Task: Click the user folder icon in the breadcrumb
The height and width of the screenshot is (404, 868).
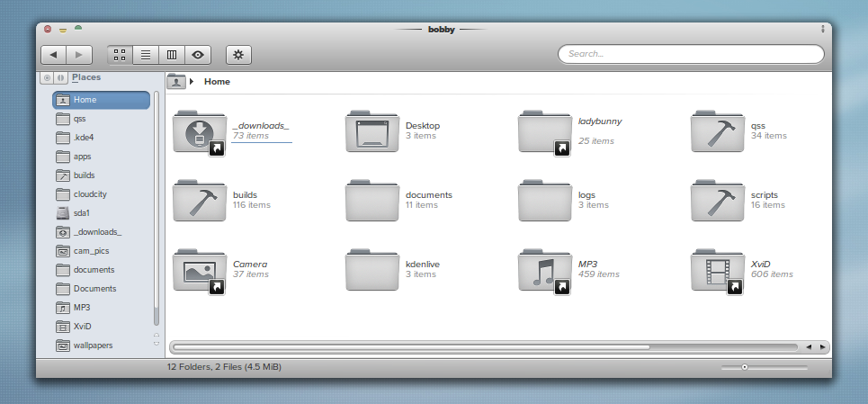Action: [176, 81]
